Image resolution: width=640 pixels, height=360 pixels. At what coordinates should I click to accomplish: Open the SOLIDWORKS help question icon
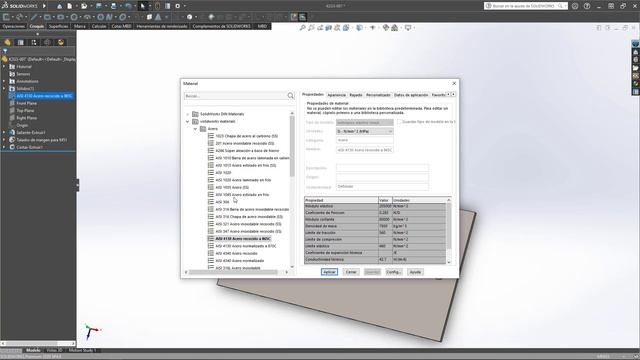(587, 6)
